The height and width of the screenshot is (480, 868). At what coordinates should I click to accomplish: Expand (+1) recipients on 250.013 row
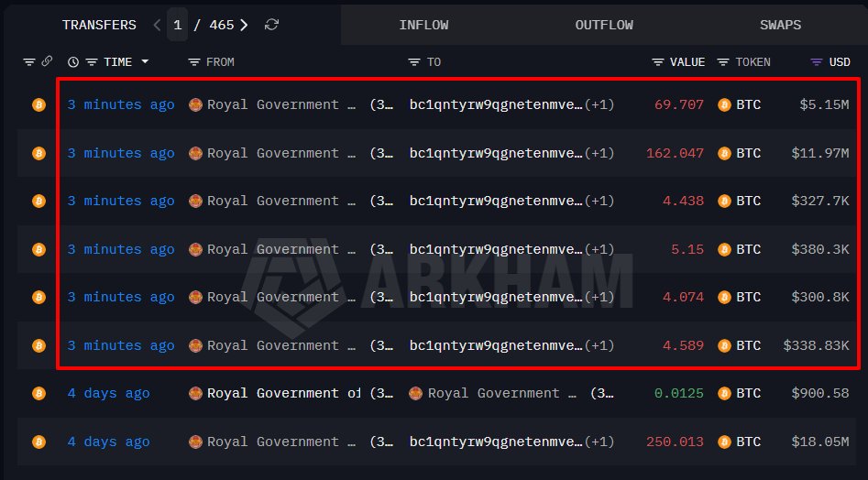point(599,442)
